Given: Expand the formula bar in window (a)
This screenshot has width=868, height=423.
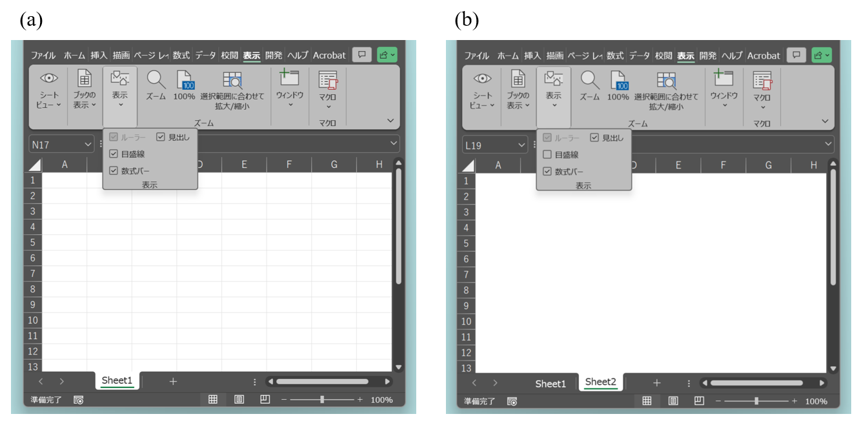Looking at the screenshot, I should coord(394,143).
